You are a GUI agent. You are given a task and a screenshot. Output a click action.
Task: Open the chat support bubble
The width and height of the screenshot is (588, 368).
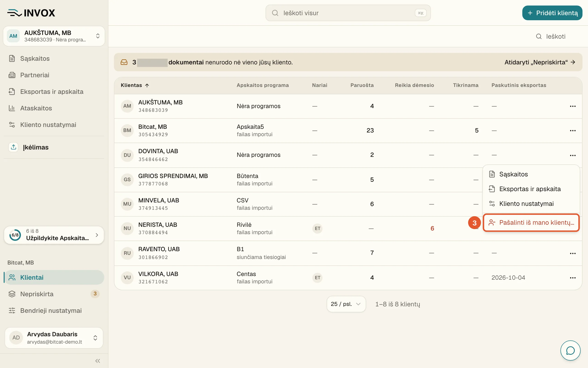pyautogui.click(x=570, y=351)
